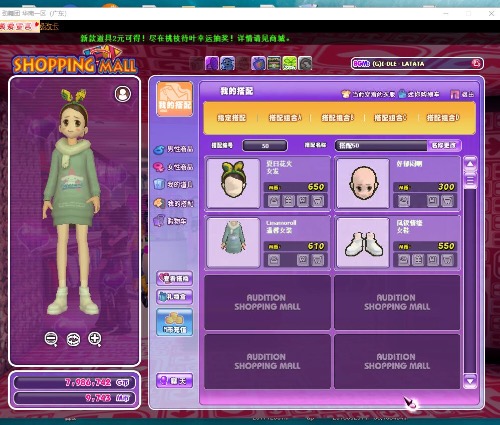Click the hearts outfit button in the sidebar

175,278
